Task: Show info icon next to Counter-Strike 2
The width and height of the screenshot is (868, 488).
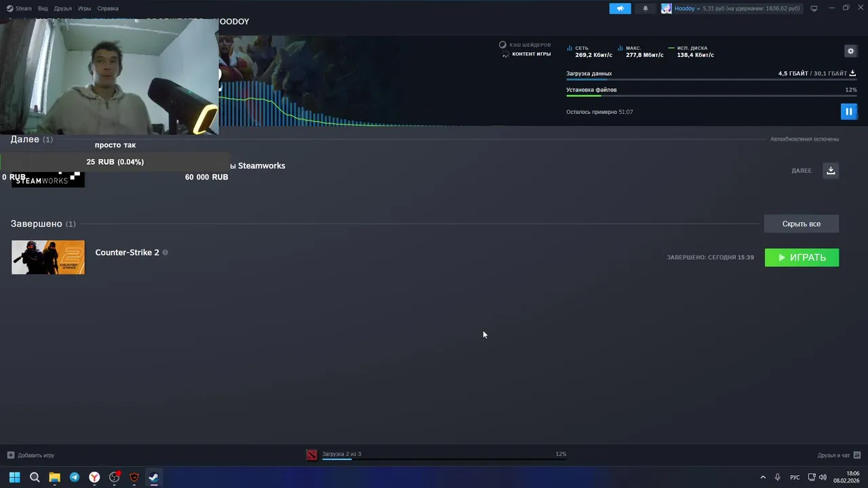Action: pyautogui.click(x=165, y=252)
